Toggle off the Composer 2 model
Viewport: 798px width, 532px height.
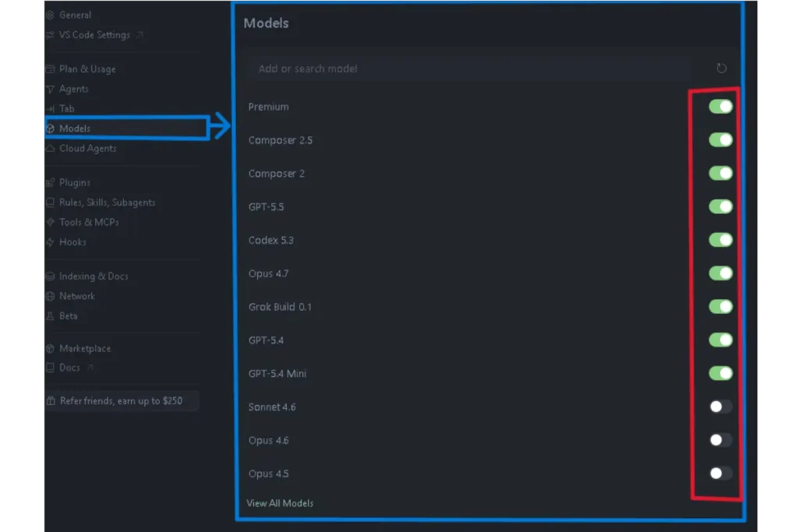pyautogui.click(x=721, y=173)
